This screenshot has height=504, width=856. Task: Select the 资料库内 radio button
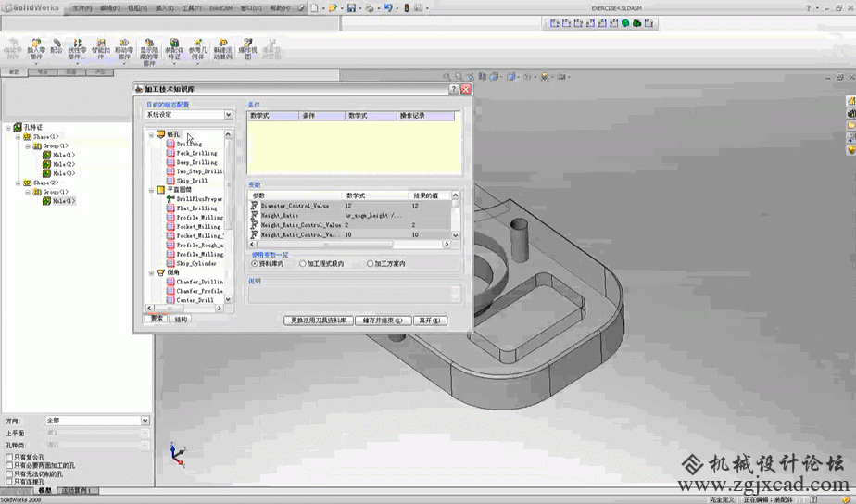(x=255, y=264)
